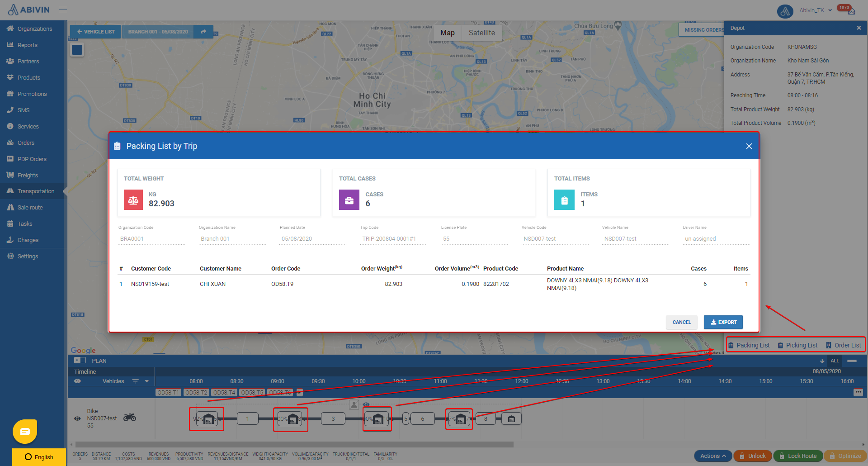The height and width of the screenshot is (466, 868).
Task: Click the down arrow beside ALL
Action: (822, 361)
